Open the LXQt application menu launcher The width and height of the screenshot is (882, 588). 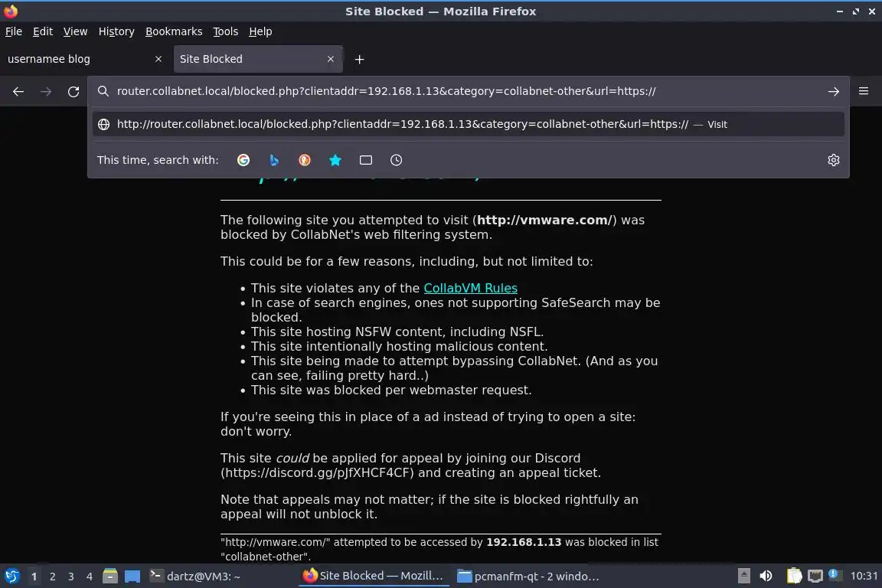point(11,577)
